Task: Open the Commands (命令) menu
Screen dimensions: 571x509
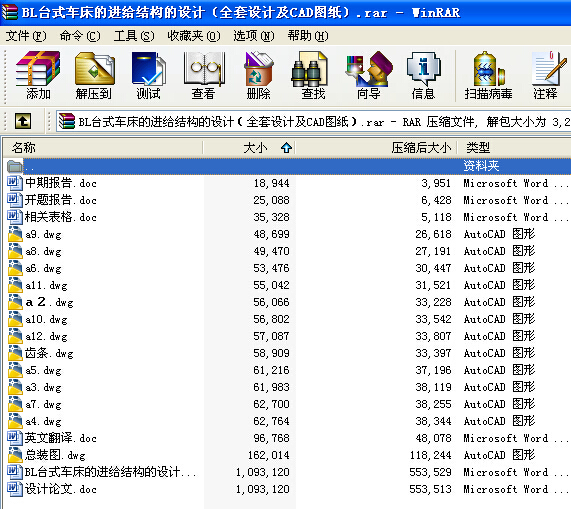Action: pyautogui.click(x=80, y=36)
